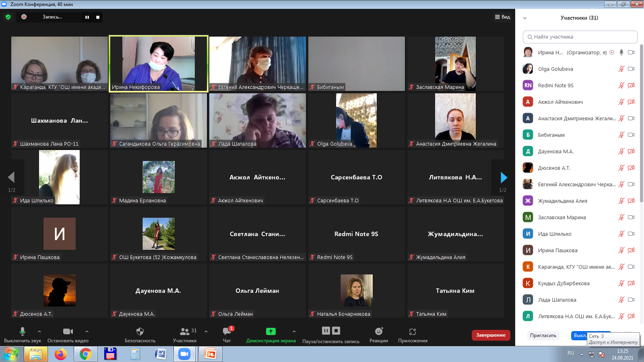644x362 pixels.
Task: Click the Найти участника search field
Action: (x=580, y=37)
